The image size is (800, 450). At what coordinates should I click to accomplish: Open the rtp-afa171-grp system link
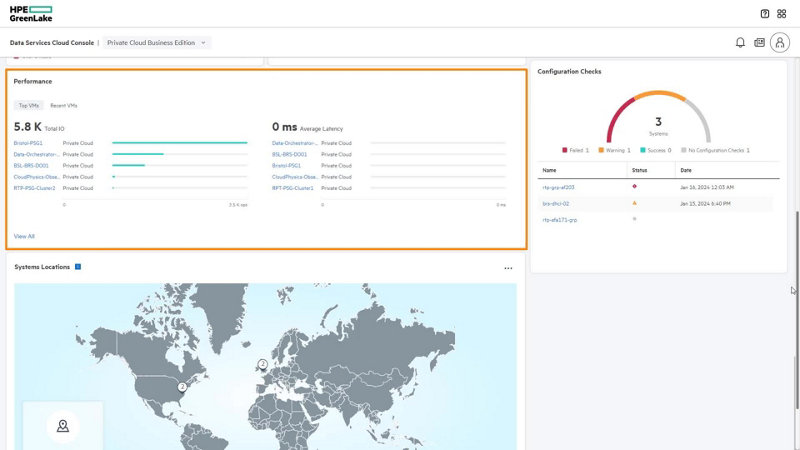tap(560, 220)
